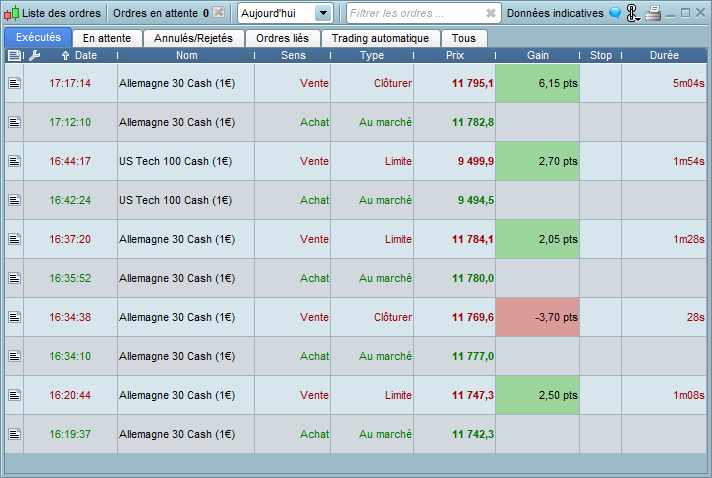This screenshot has height=478, width=712.
Task: Click the link windows chain icon
Action: click(x=633, y=13)
